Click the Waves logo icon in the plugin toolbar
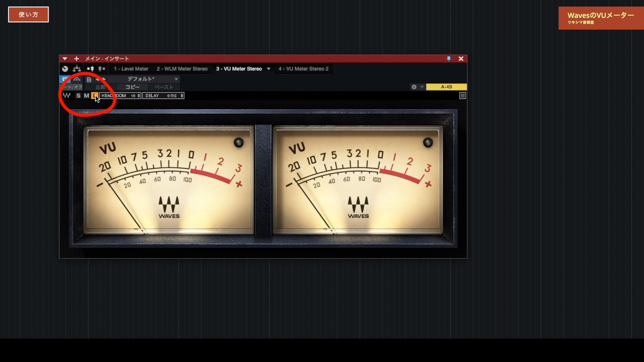Screen dimensions: 644x362 click(x=67, y=96)
